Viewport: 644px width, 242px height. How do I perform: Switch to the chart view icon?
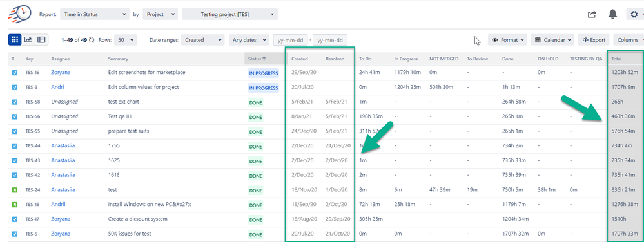tap(28, 40)
